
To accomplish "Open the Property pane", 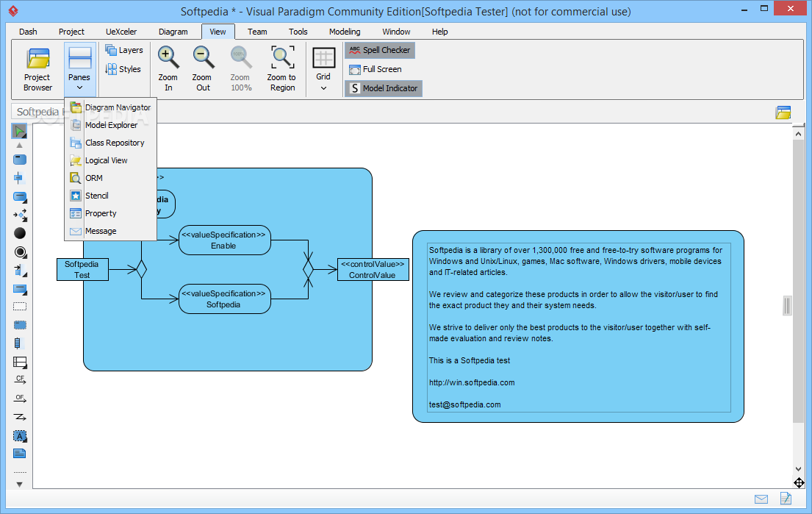I will 110,213.
